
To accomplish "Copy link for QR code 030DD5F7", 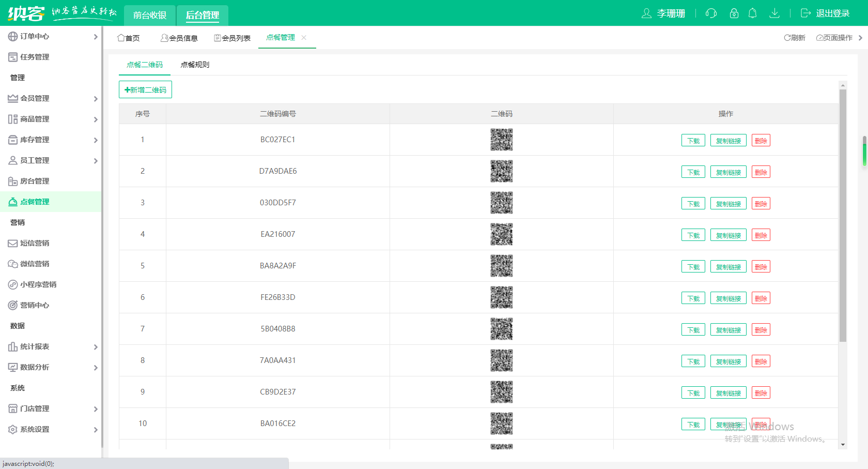I will (x=728, y=204).
